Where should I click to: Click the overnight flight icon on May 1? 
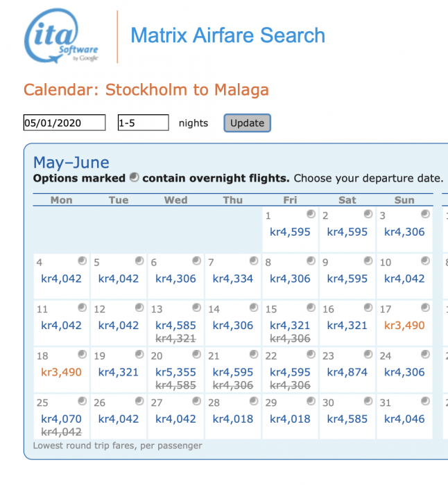pyautogui.click(x=311, y=214)
